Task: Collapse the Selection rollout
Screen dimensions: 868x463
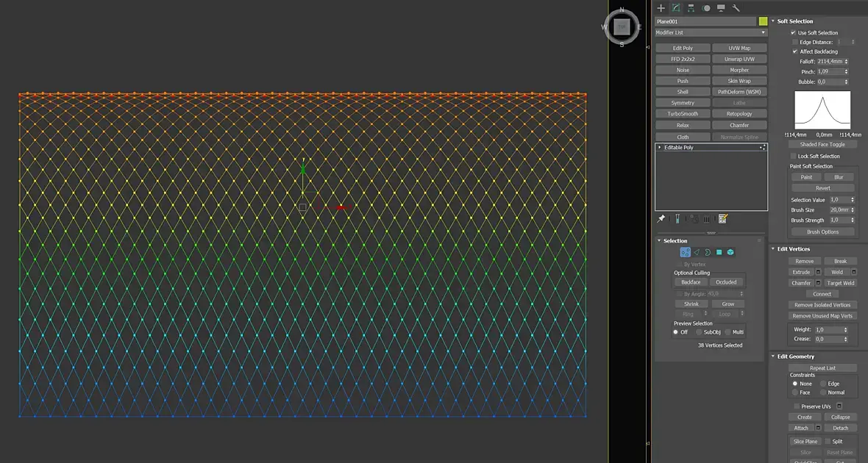Action: pyautogui.click(x=659, y=241)
